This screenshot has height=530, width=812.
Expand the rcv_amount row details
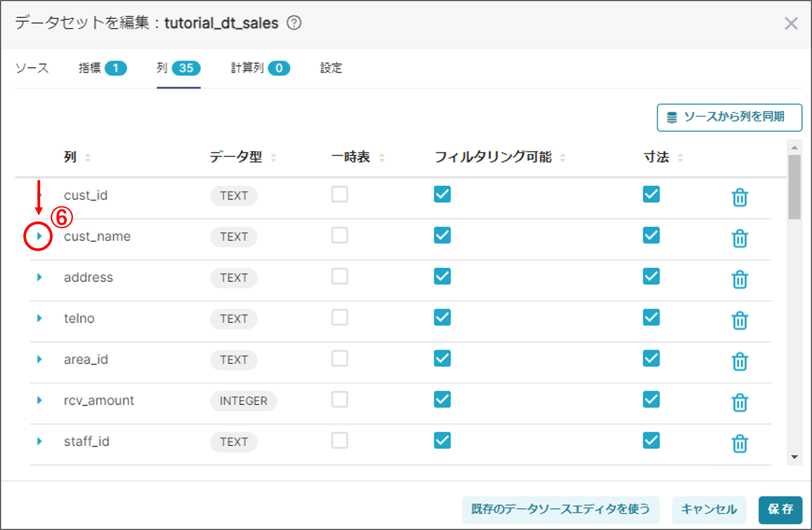[39, 400]
